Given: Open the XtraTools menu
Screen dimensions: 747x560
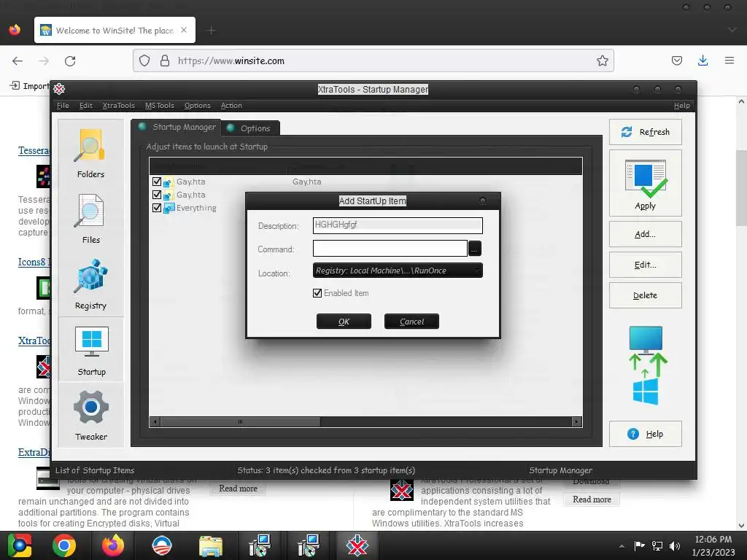Looking at the screenshot, I should (119, 105).
